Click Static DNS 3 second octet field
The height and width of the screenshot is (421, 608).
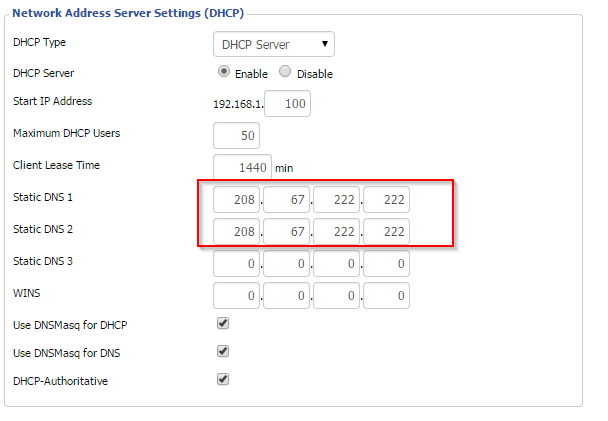tap(286, 264)
